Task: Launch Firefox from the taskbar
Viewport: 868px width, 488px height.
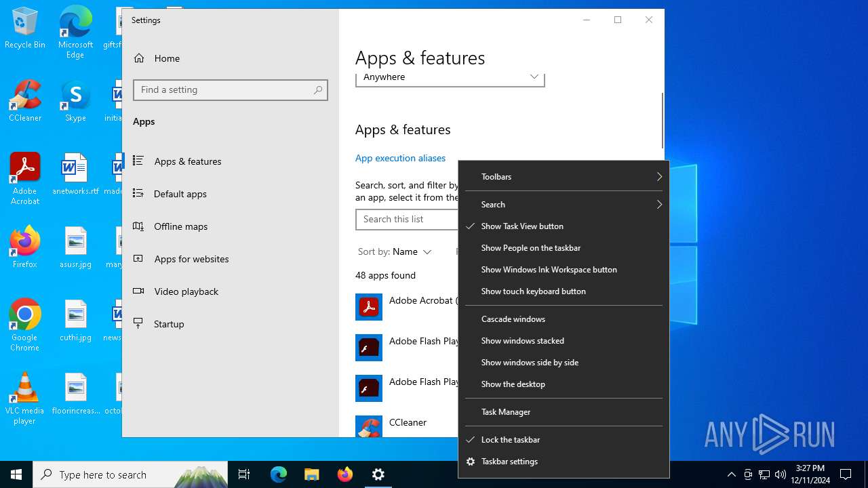Action: (345, 474)
